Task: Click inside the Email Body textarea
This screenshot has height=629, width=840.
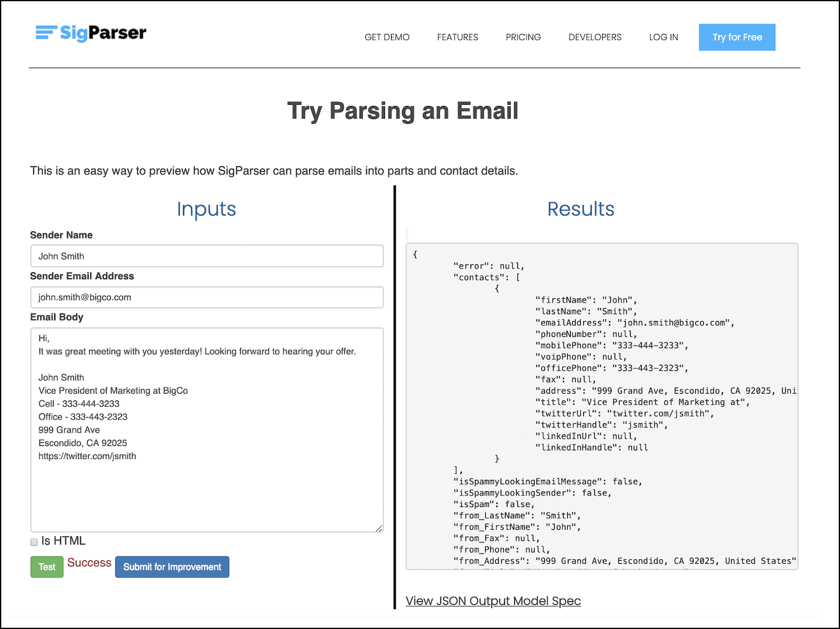Action: 207,430
